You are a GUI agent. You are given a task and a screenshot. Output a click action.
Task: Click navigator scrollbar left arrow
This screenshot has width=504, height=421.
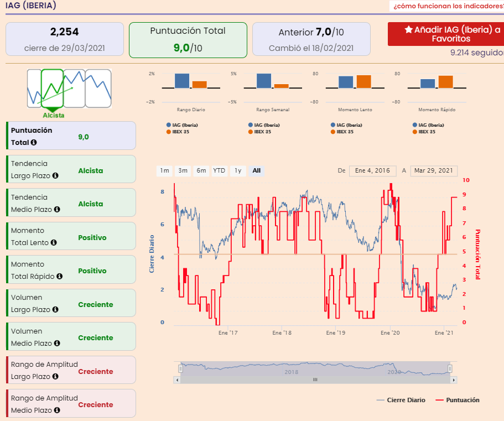[177, 380]
